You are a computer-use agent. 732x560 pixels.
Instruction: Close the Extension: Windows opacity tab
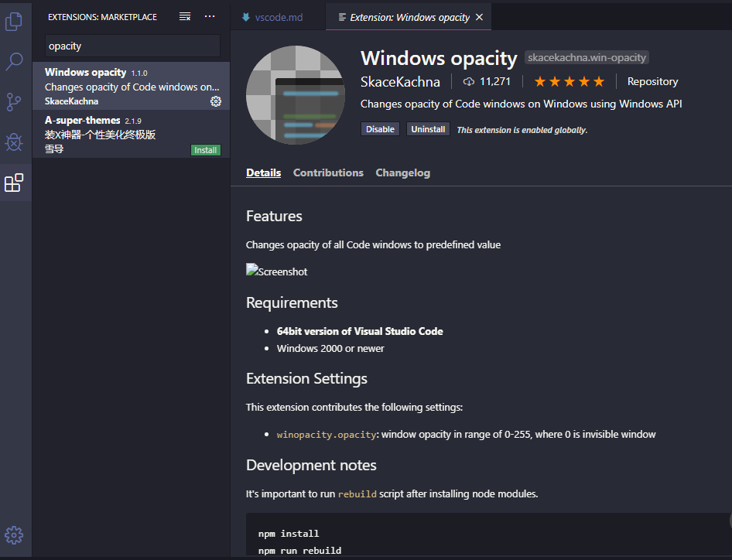click(x=479, y=17)
